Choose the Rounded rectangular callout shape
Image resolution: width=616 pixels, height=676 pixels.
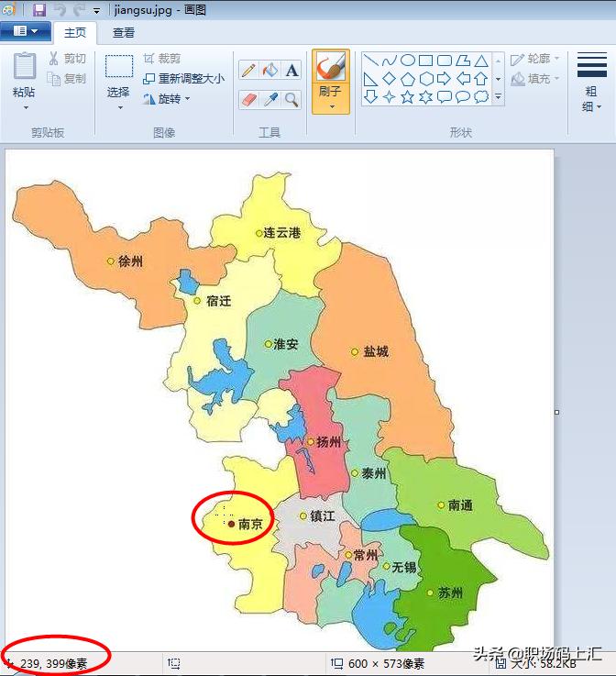pos(444,97)
